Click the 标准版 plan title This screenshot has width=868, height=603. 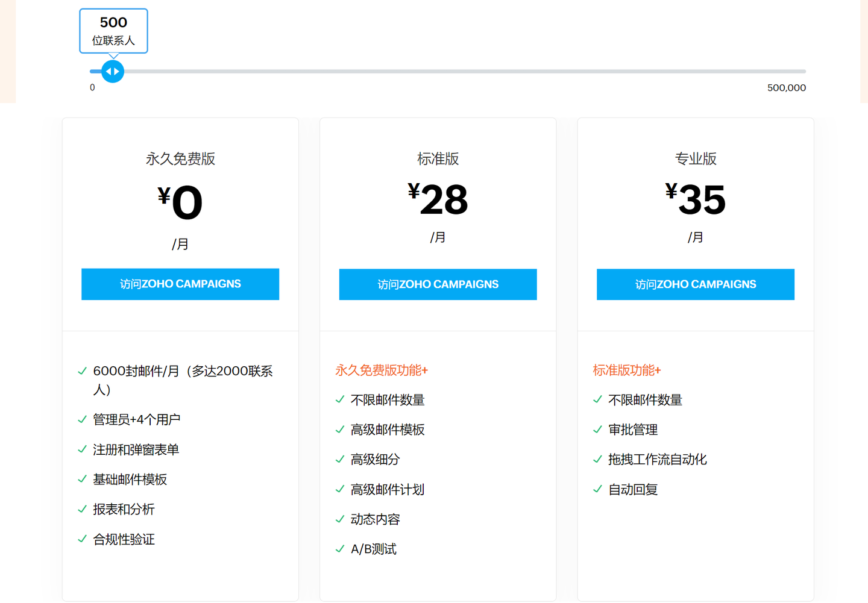click(438, 159)
